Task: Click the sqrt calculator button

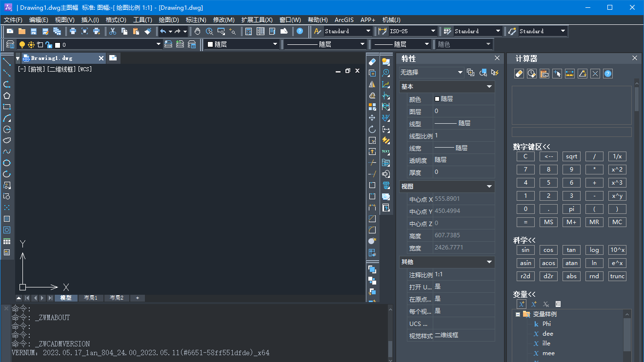Action: click(x=571, y=156)
